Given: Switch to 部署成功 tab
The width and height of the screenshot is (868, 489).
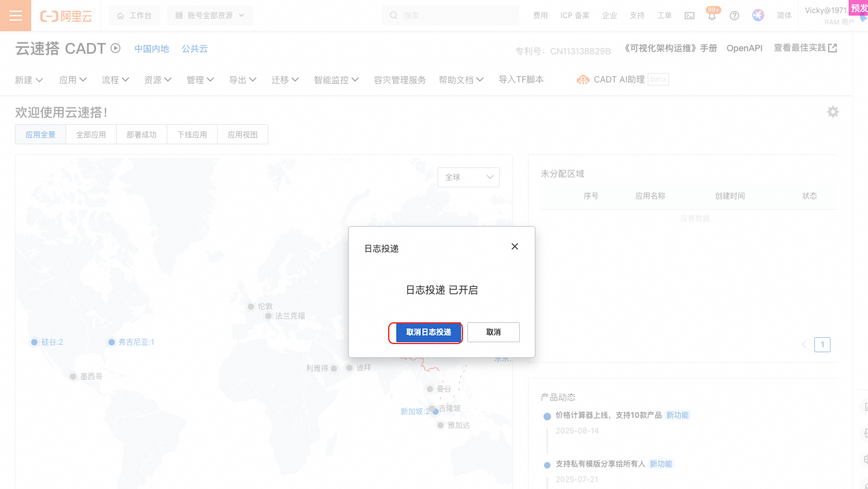Looking at the screenshot, I should (142, 134).
